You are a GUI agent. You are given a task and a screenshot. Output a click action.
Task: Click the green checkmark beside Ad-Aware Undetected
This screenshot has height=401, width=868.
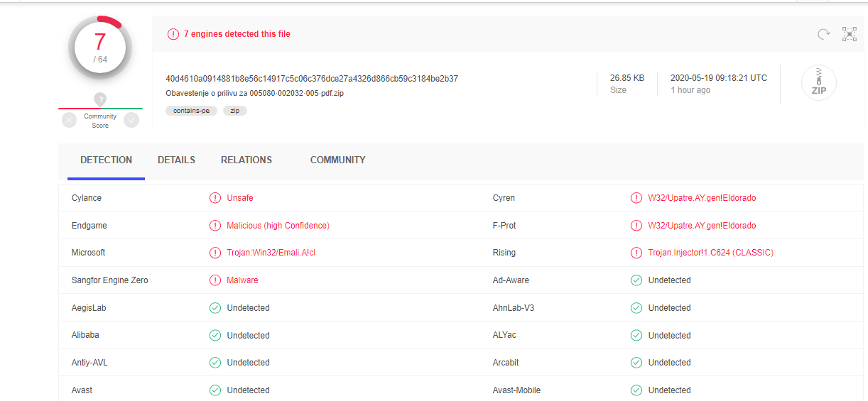point(636,280)
